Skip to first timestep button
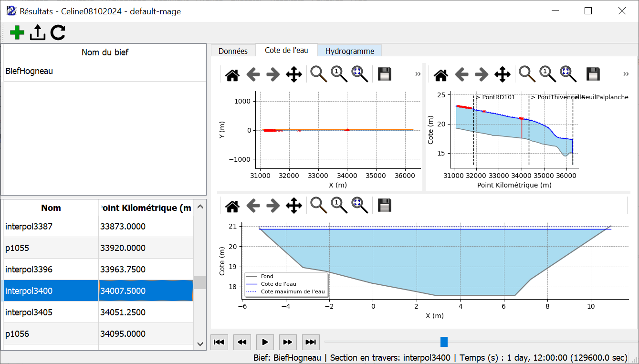The width and height of the screenshot is (639, 364). (219, 342)
